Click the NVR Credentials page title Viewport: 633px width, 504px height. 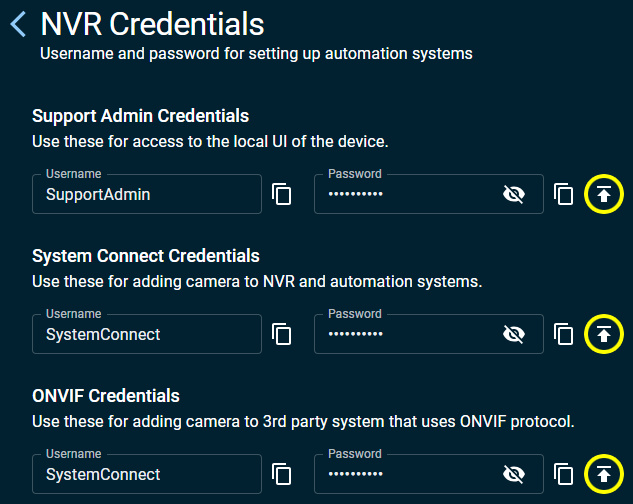(152, 24)
